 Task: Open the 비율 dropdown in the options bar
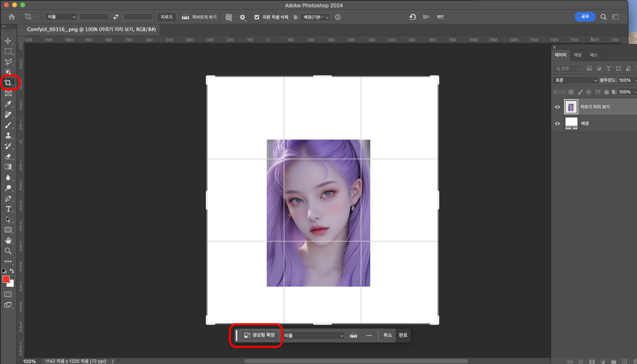tap(61, 17)
